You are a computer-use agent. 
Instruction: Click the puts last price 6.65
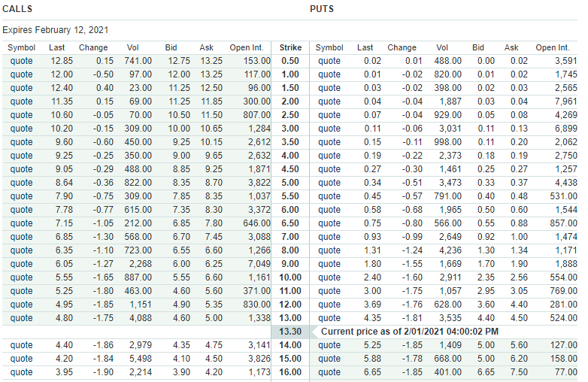click(372, 372)
